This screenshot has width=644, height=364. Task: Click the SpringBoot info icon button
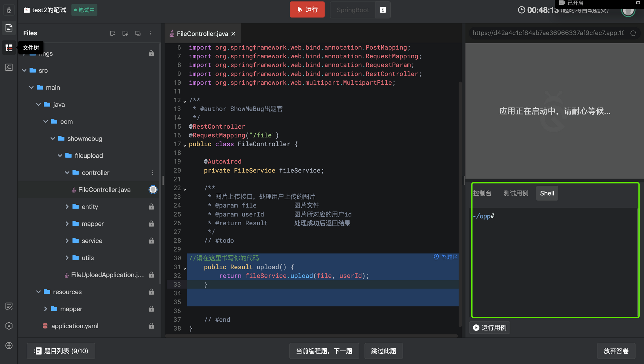[383, 10]
